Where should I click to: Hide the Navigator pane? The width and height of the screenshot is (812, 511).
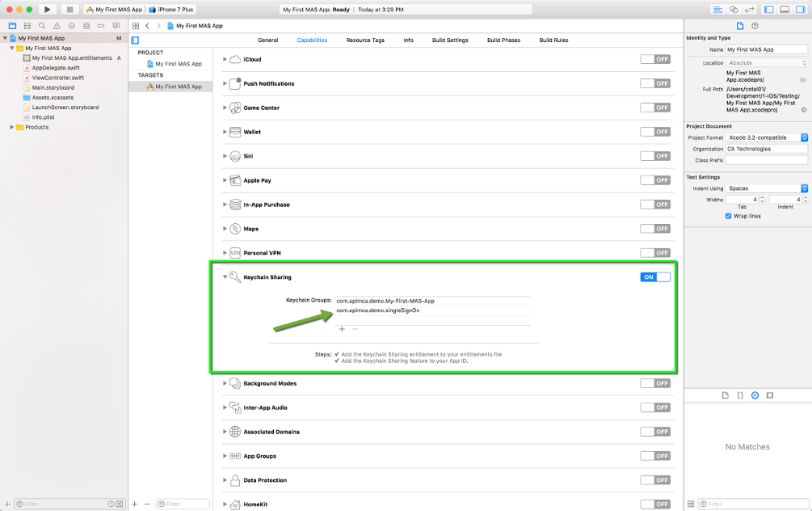click(x=769, y=10)
